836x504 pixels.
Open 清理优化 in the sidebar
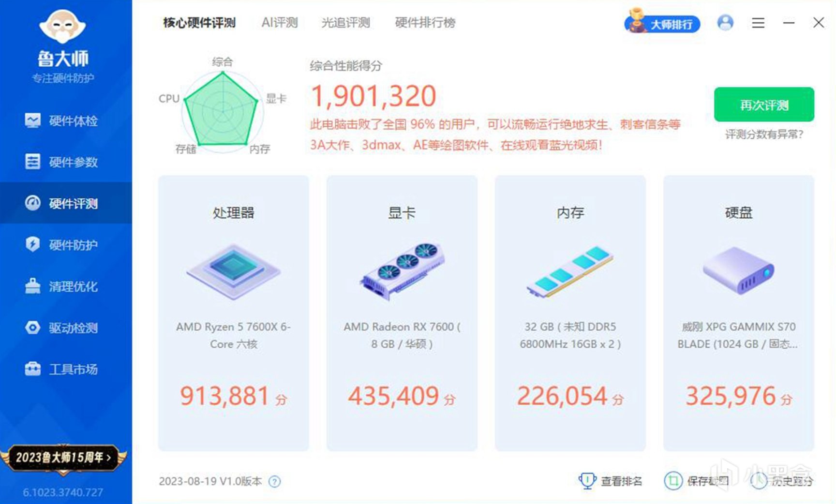click(66, 286)
